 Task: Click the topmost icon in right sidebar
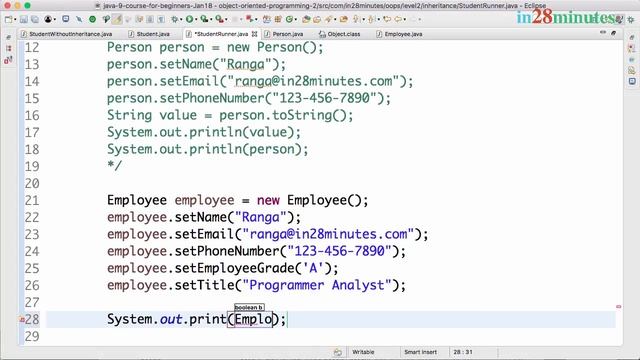(632, 37)
